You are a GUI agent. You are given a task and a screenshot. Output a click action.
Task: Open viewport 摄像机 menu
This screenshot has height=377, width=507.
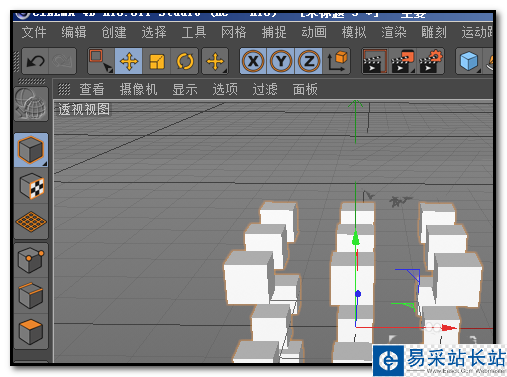[x=138, y=89]
